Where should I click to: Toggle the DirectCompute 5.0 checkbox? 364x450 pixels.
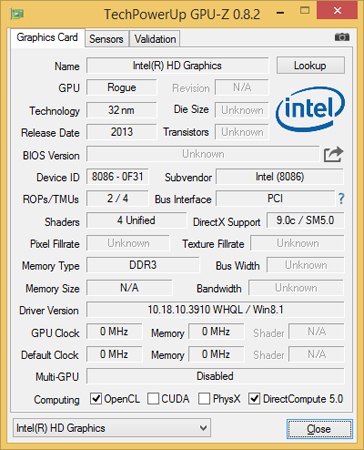(x=254, y=399)
